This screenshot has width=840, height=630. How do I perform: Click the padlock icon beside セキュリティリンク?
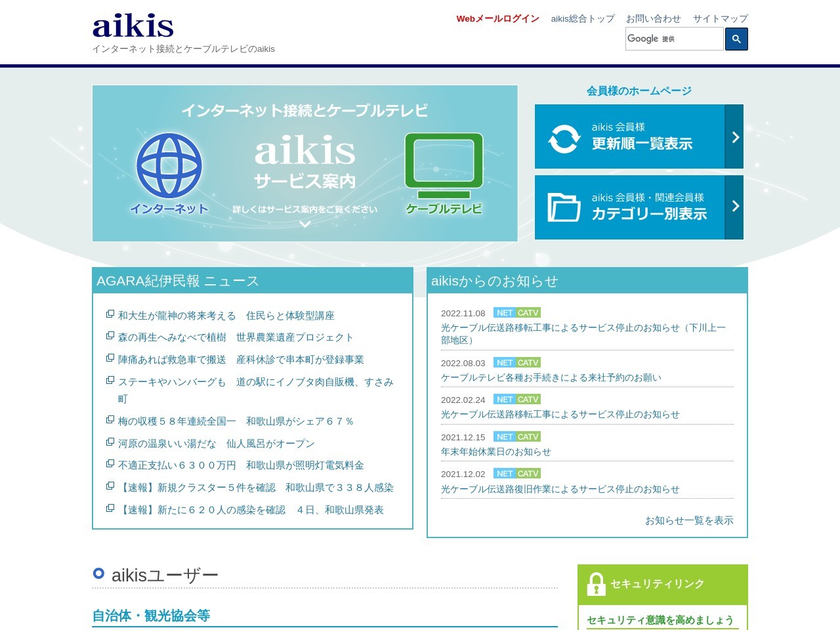596,584
